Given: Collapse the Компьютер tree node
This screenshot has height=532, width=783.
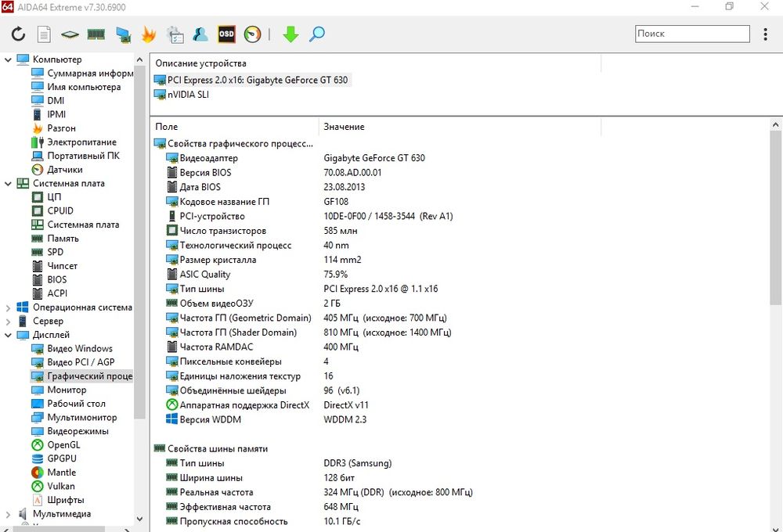Looking at the screenshot, I should point(8,59).
